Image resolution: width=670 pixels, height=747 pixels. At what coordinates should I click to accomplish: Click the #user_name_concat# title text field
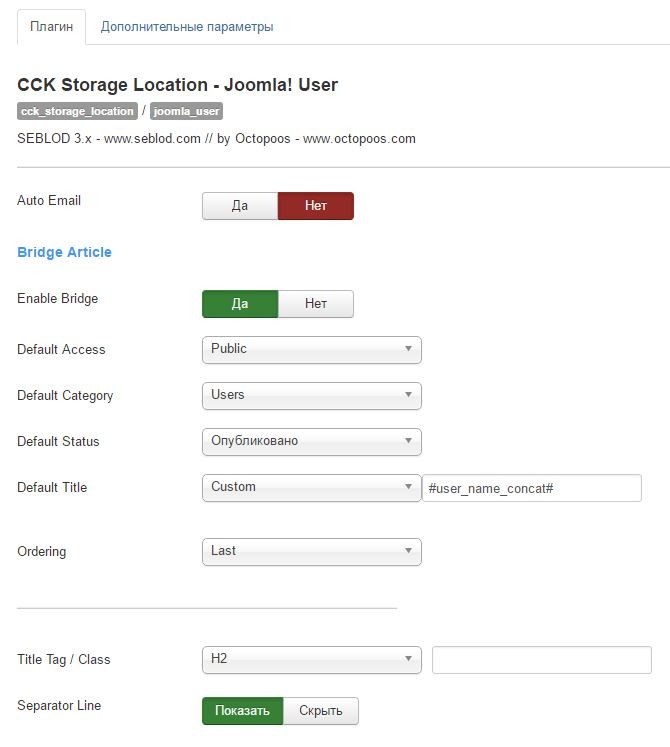tap(532, 488)
